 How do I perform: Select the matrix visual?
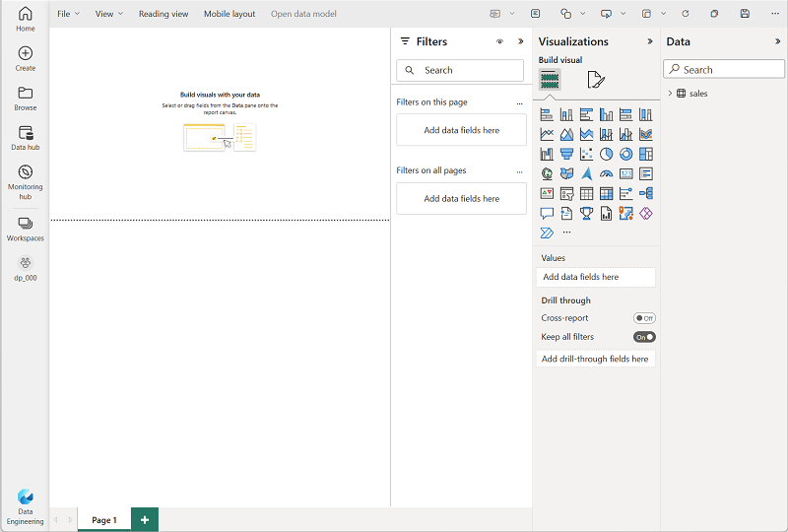606,194
